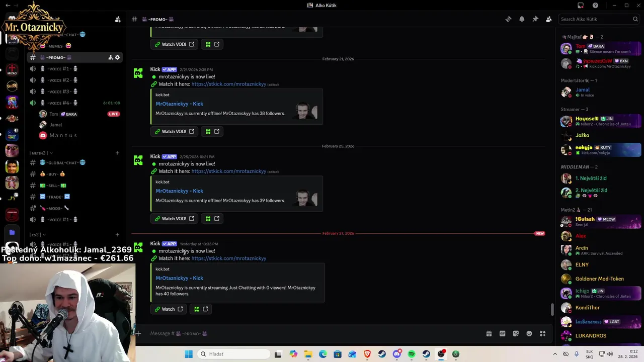Screen dimensions: 644x362
Task: Open Spotify from the taskbar
Action: (x=412, y=354)
